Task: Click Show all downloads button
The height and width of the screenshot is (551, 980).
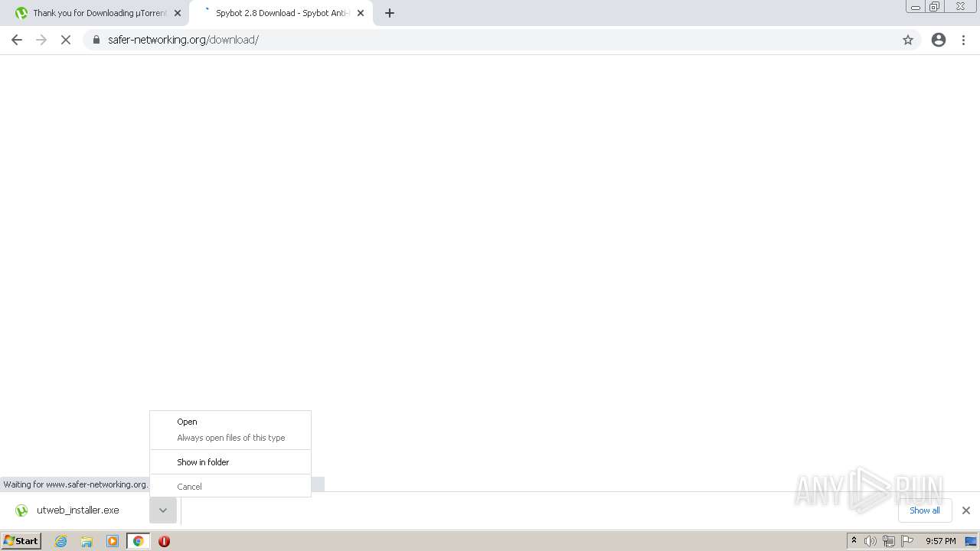Action: tap(925, 510)
